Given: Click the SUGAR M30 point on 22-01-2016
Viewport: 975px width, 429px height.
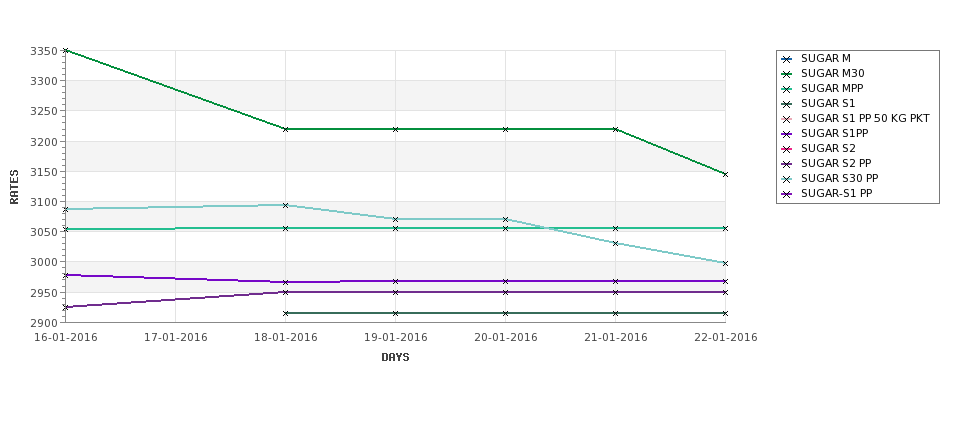Looking at the screenshot, I should click(725, 174).
